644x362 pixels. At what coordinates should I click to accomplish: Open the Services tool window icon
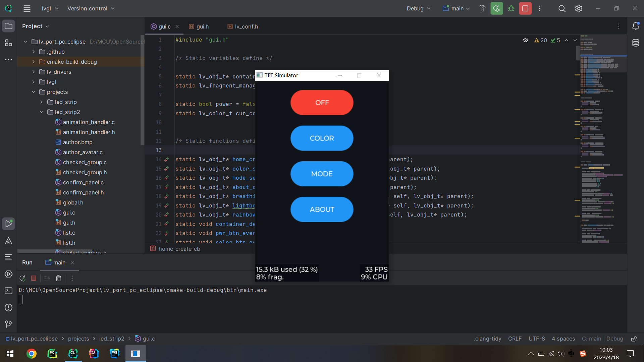[8, 274]
